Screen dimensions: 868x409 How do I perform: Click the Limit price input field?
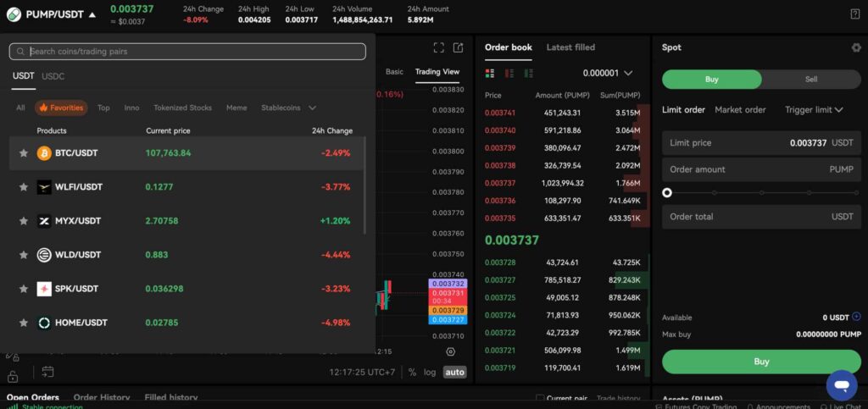[761, 143]
